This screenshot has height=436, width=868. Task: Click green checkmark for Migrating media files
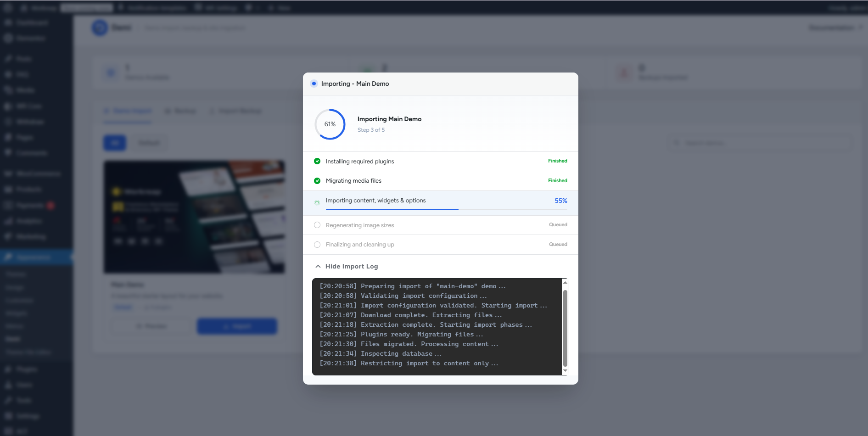pos(317,181)
